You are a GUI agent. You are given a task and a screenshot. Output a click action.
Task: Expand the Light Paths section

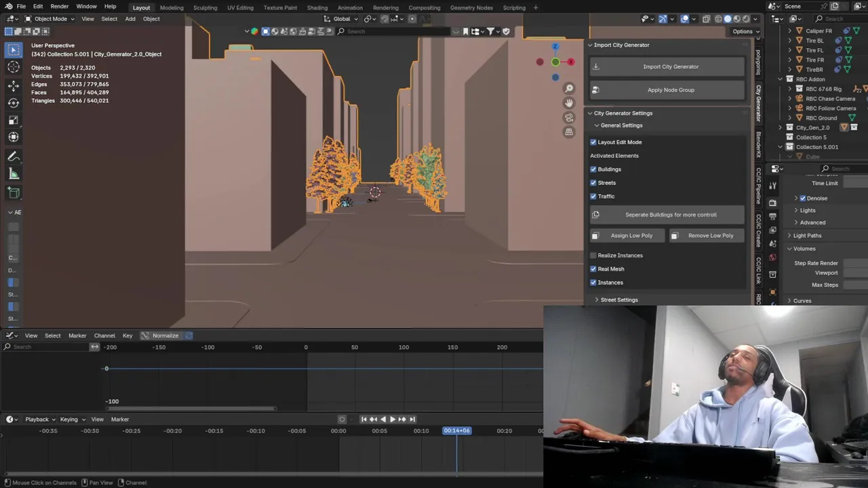[x=789, y=236]
